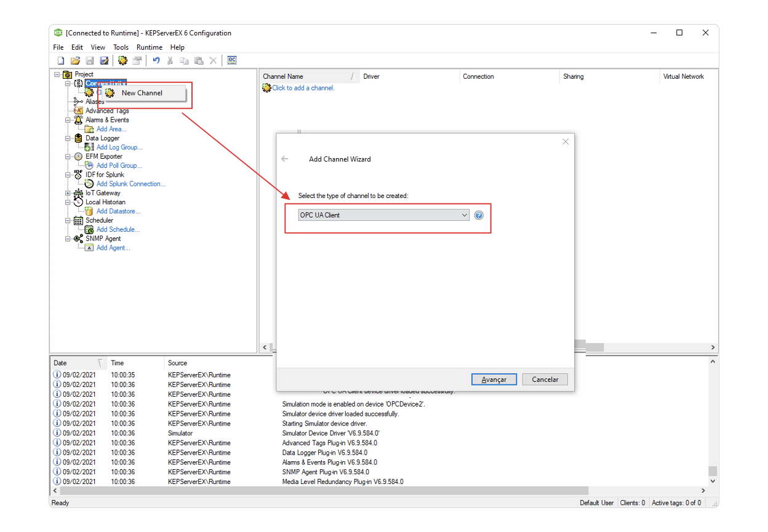Collapse the Alarms & Events node
768x532 pixels.
[x=68, y=120]
